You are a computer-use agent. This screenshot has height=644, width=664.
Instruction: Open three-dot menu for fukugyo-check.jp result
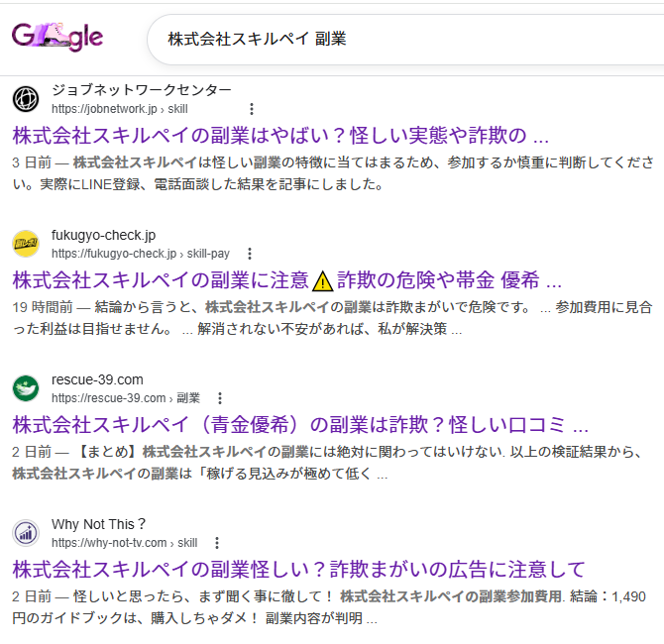(250, 254)
